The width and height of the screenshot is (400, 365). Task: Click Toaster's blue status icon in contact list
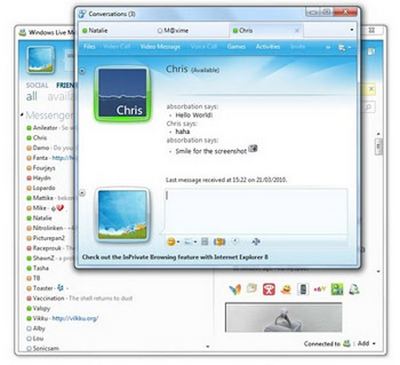click(x=60, y=288)
